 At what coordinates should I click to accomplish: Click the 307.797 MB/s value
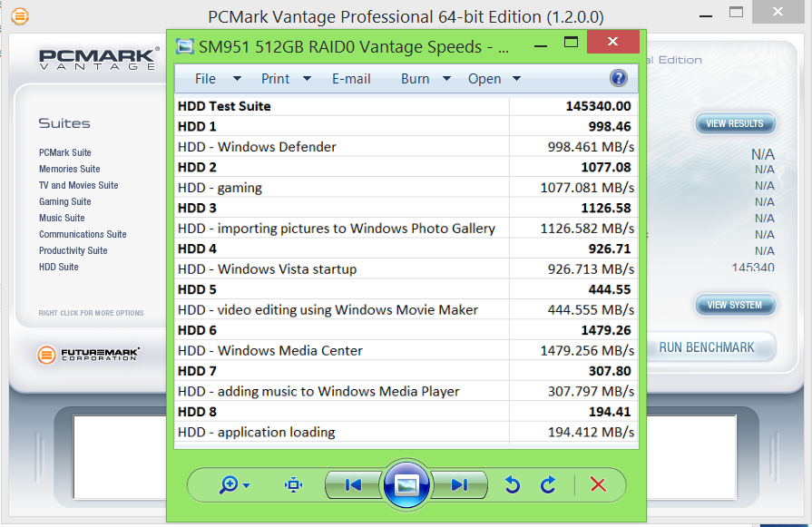click(591, 391)
